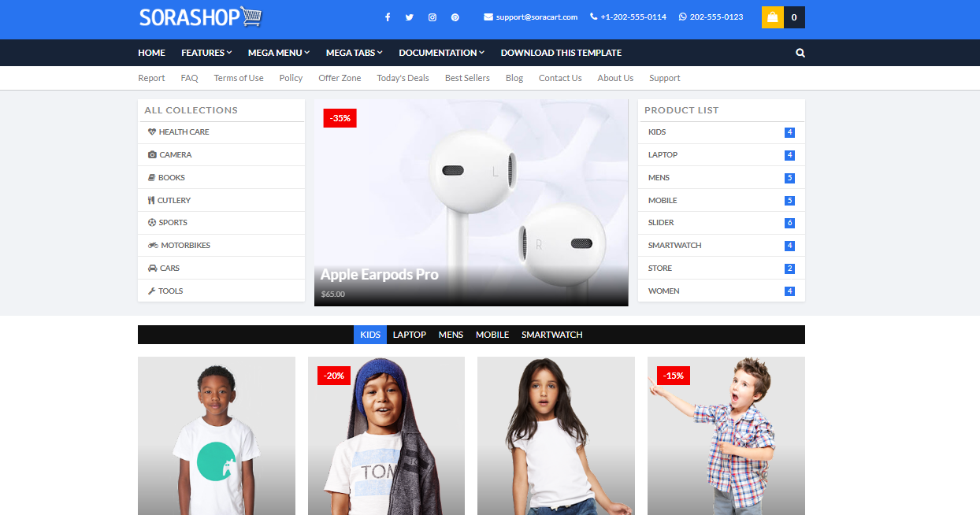Click the Books category icon

[x=152, y=178]
